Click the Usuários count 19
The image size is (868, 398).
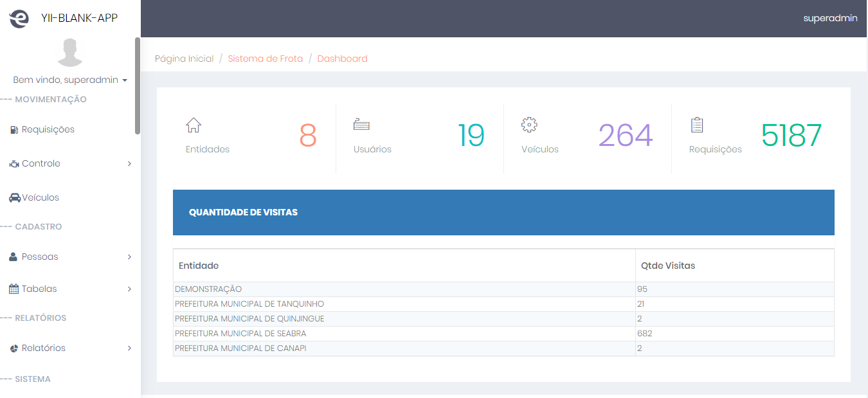point(471,135)
